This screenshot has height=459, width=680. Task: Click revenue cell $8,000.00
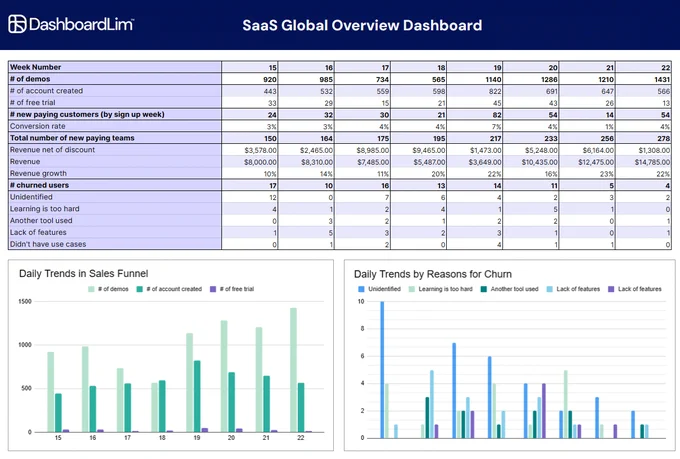coord(260,162)
